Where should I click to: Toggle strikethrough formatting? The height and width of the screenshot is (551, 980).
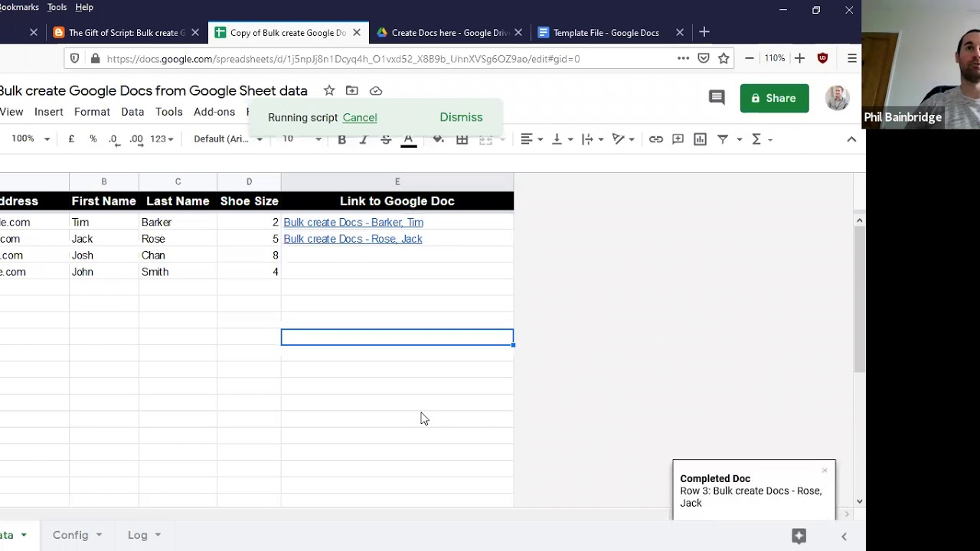[x=386, y=139]
